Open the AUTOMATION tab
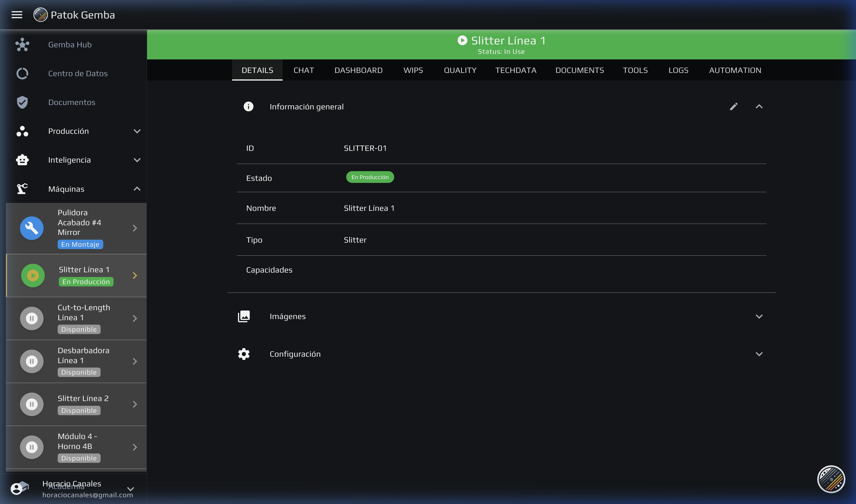The width and height of the screenshot is (856, 504). coord(735,70)
